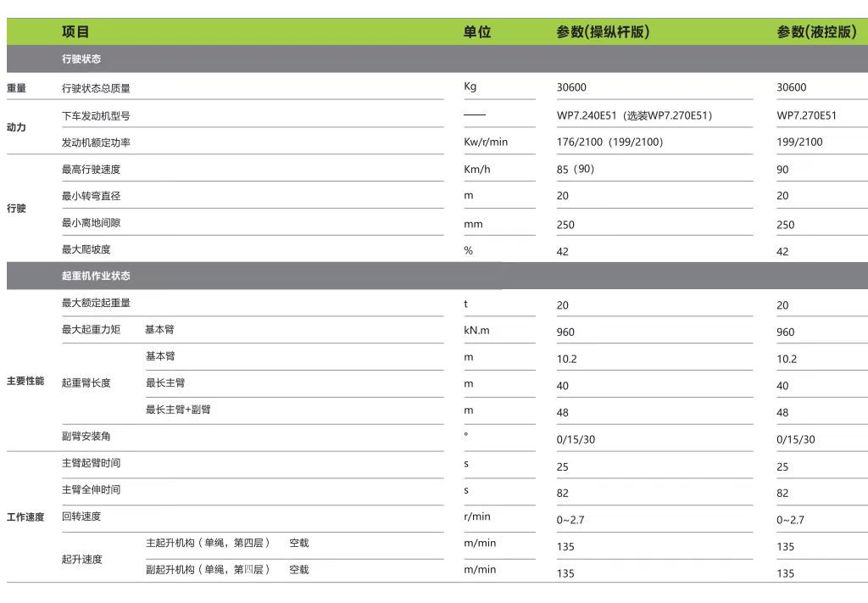Screen dimensions: 868x603
Task: Select 30600 in the 操纵杆版 column
Action: pyautogui.click(x=571, y=87)
